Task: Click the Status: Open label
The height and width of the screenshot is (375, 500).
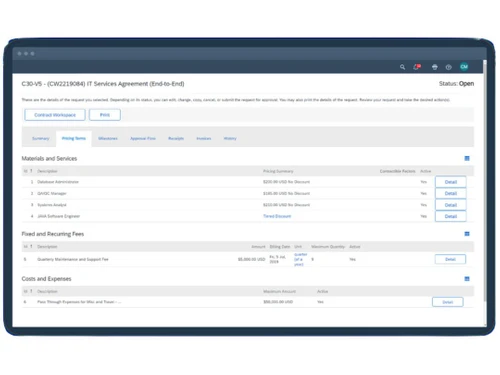Action: pyautogui.click(x=456, y=84)
